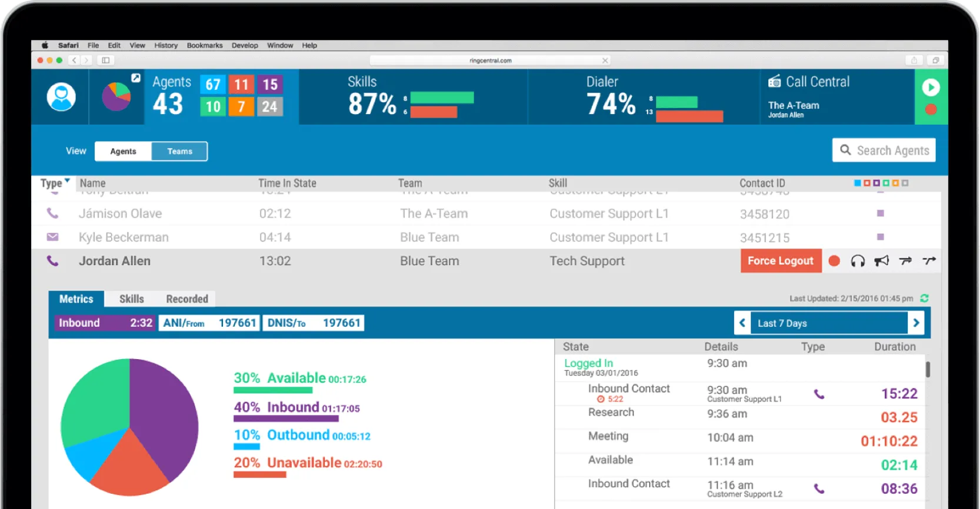The width and height of the screenshot is (980, 509).
Task: Click the megaphone icon in Jordan Allen's row
Action: 881,261
